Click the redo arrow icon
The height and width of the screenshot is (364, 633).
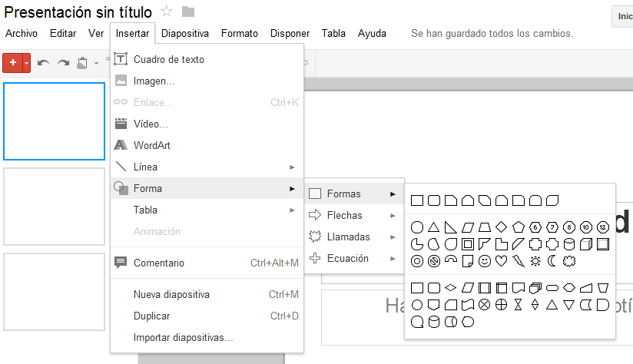[63, 63]
